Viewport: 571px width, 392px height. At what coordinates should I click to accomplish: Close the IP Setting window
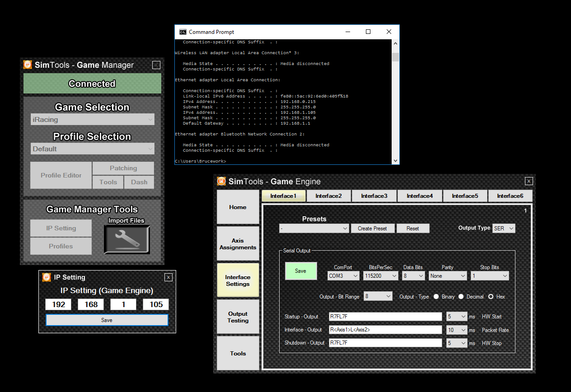pyautogui.click(x=168, y=277)
